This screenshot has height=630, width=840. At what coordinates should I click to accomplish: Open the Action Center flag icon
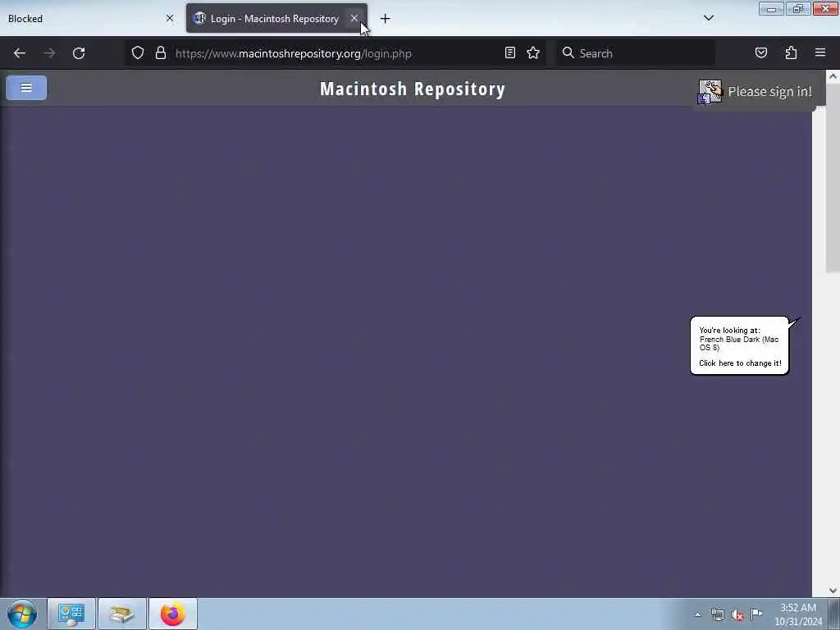point(756,614)
